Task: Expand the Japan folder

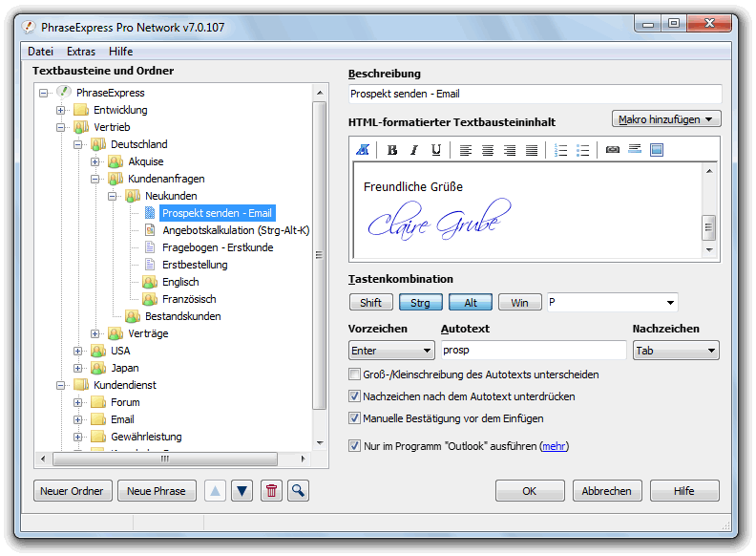Action: (77, 368)
